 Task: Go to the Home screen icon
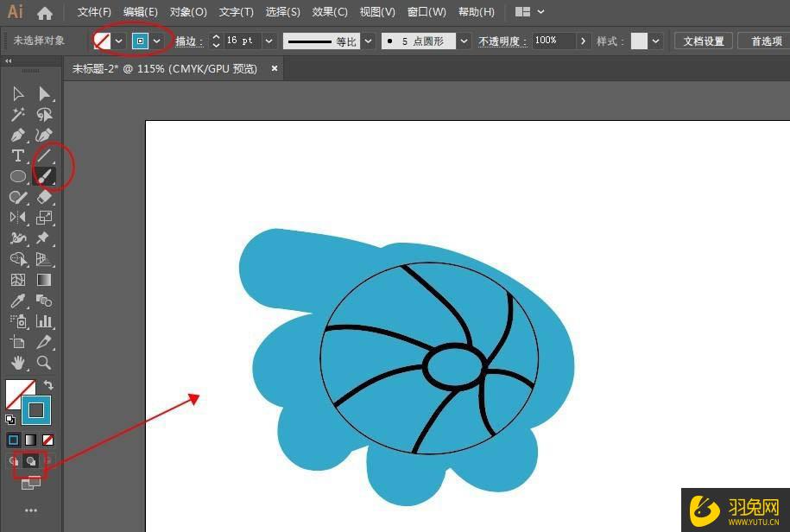45,13
